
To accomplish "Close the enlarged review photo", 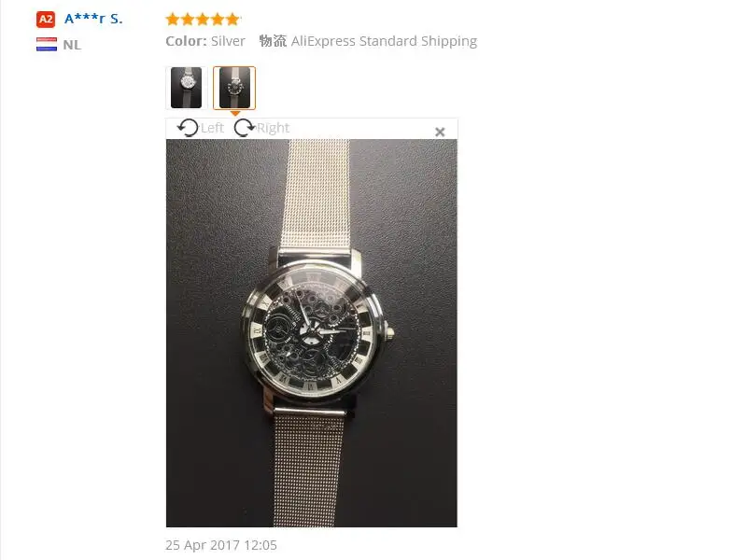I will pos(440,132).
